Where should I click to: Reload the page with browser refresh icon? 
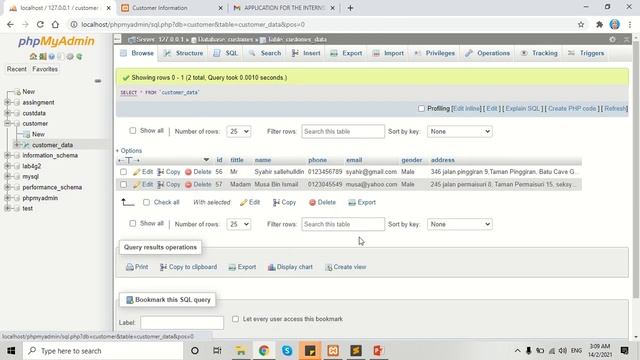(40, 24)
